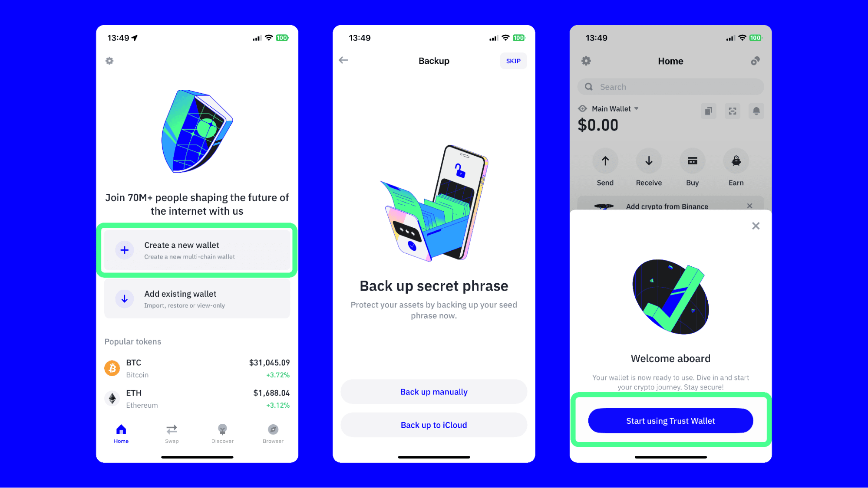868x488 pixels.
Task: Open the QR code scanner icon
Action: [733, 111]
